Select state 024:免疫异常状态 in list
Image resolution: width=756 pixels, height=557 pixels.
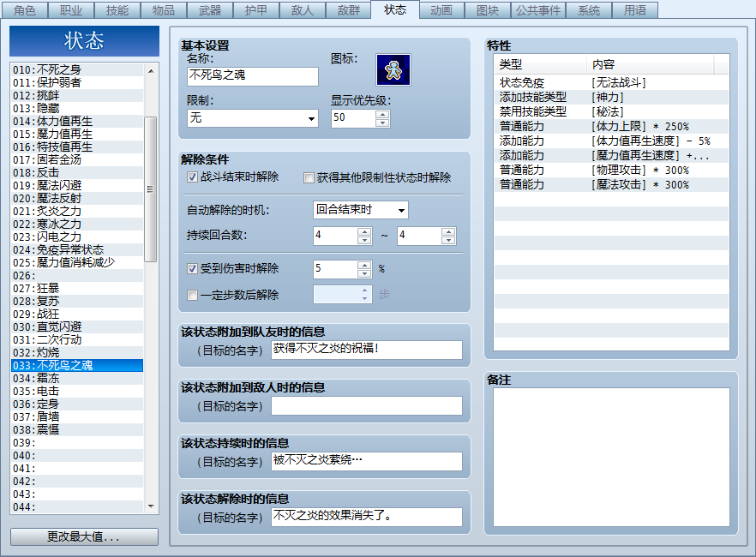tap(77, 250)
